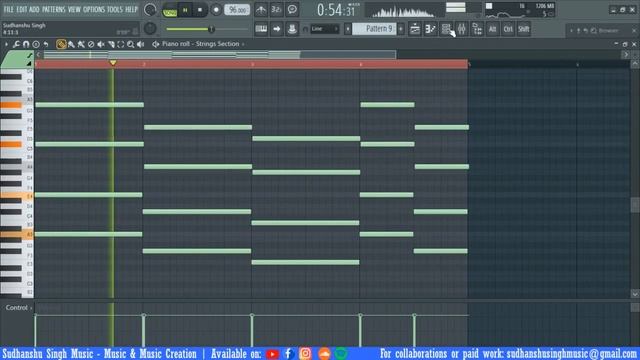Viewport: 640px width, 360px height.
Task: Select the Select marquee tool
Action: (x=120, y=44)
